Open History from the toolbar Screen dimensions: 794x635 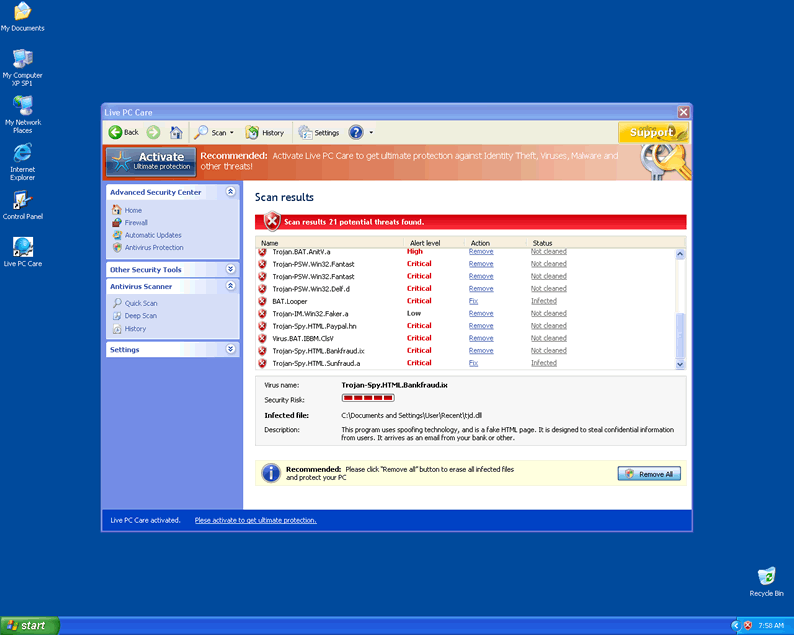(x=265, y=132)
